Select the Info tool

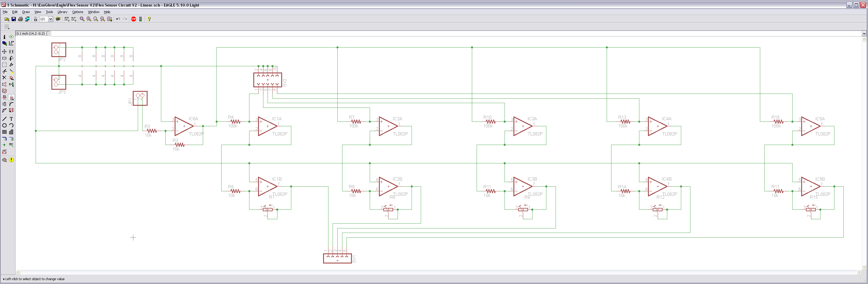click(4, 37)
